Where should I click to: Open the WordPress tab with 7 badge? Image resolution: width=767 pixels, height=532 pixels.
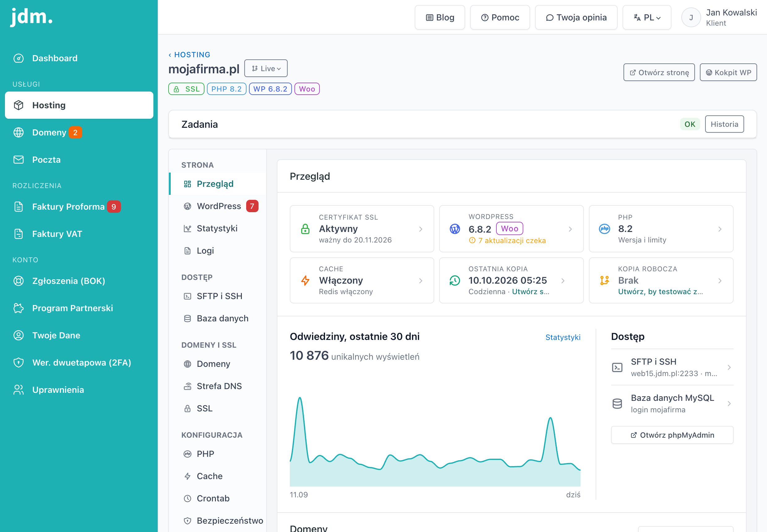pos(218,206)
